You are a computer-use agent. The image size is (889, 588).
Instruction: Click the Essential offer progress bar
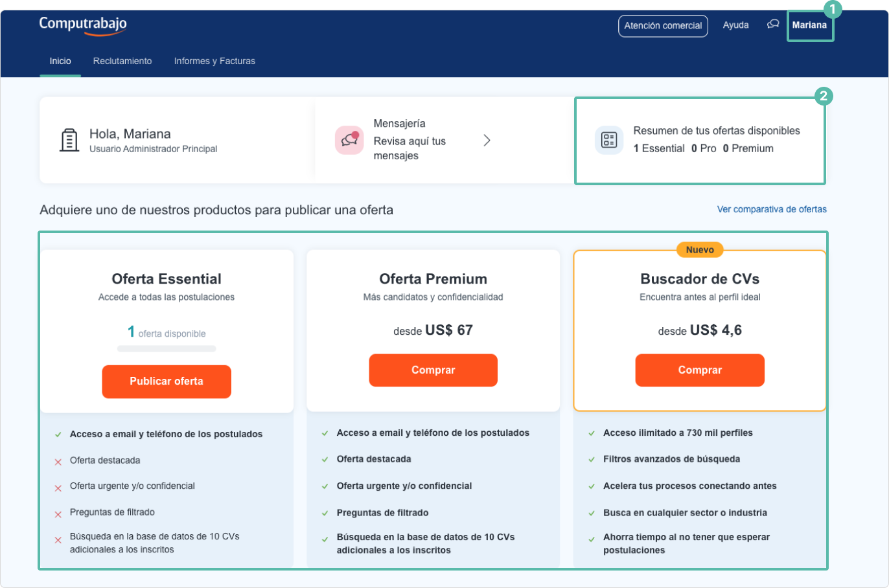(x=167, y=349)
